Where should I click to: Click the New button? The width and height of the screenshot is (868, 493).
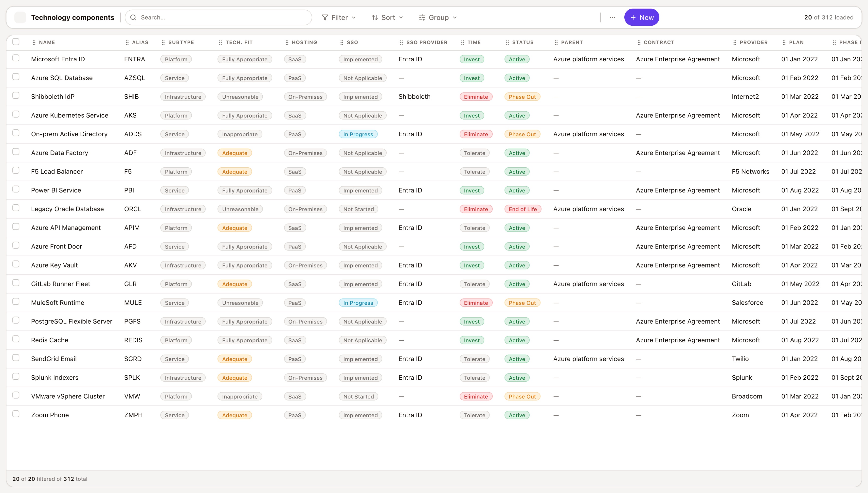[x=641, y=17]
